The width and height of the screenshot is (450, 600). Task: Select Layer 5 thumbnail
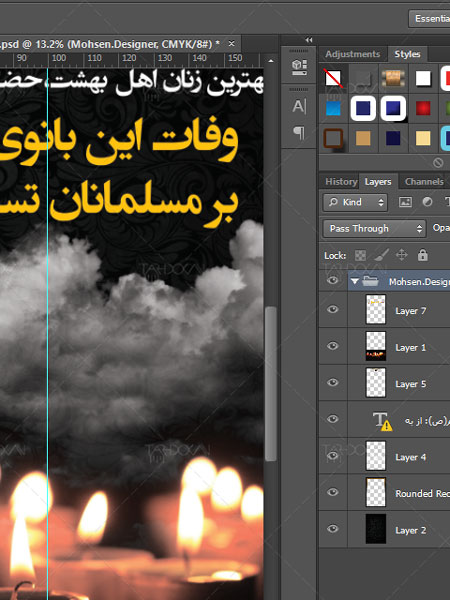(376, 382)
